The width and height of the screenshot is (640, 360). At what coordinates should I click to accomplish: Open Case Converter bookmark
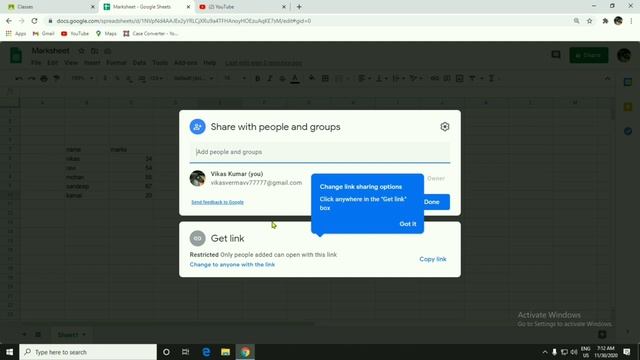[x=151, y=33]
